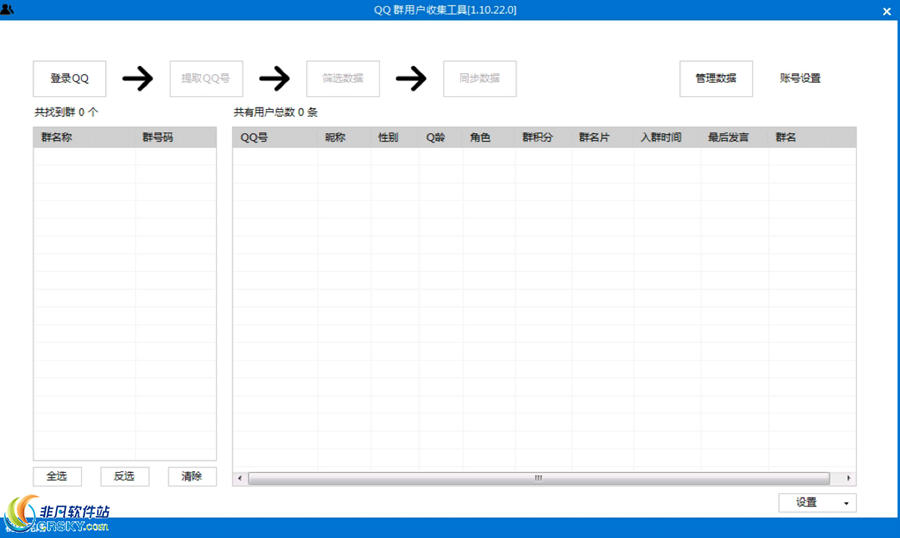The width and height of the screenshot is (900, 538).
Task: Click the 共找到群 0 个 label
Action: [x=66, y=112]
